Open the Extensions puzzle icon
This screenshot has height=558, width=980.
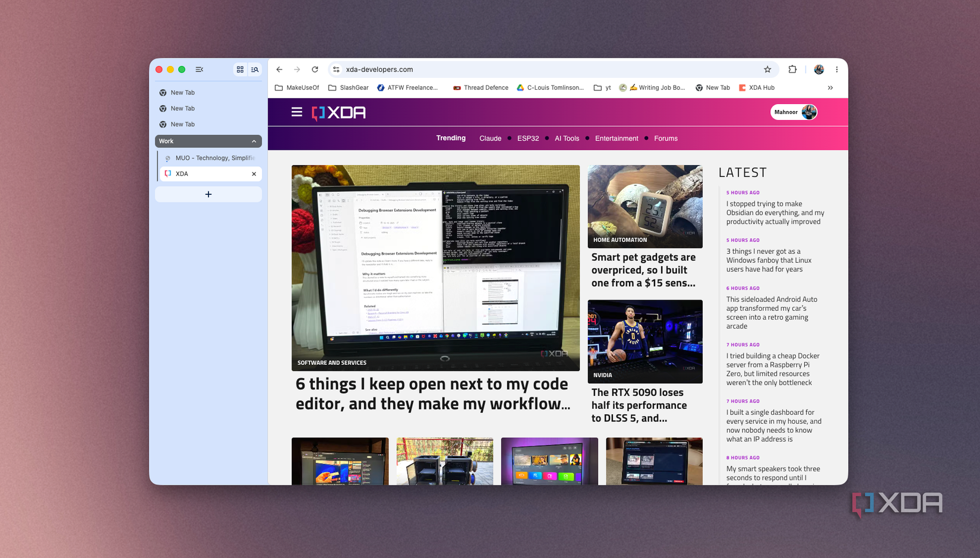(x=792, y=70)
